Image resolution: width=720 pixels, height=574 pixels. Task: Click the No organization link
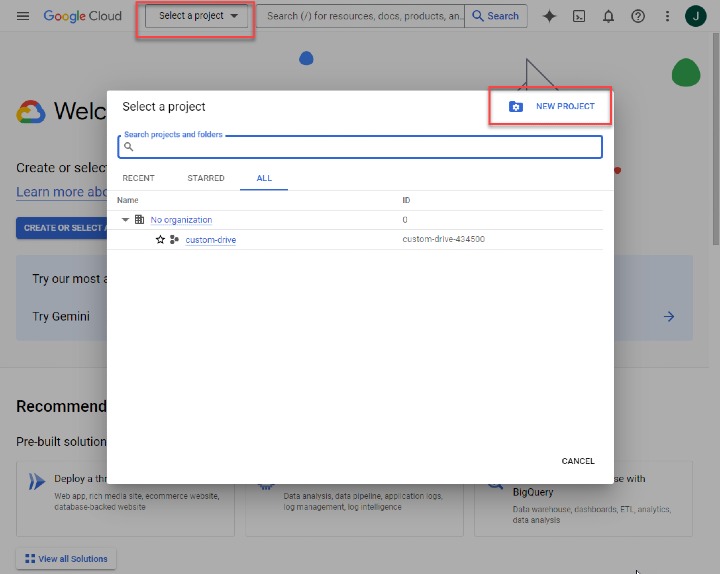[181, 220]
